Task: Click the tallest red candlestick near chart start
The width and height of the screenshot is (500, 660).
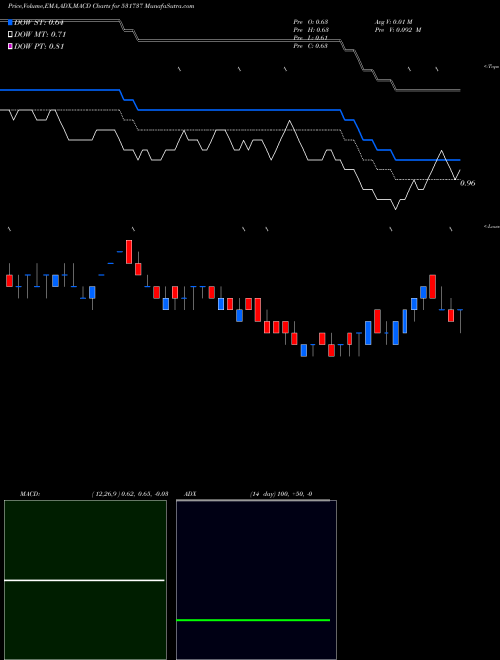Action: click(129, 252)
